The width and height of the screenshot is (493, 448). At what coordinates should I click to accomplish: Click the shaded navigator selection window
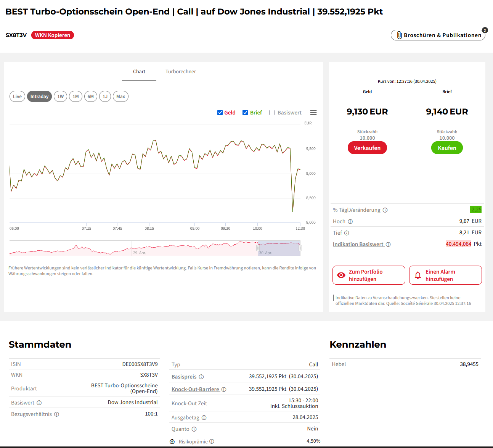[x=279, y=248]
